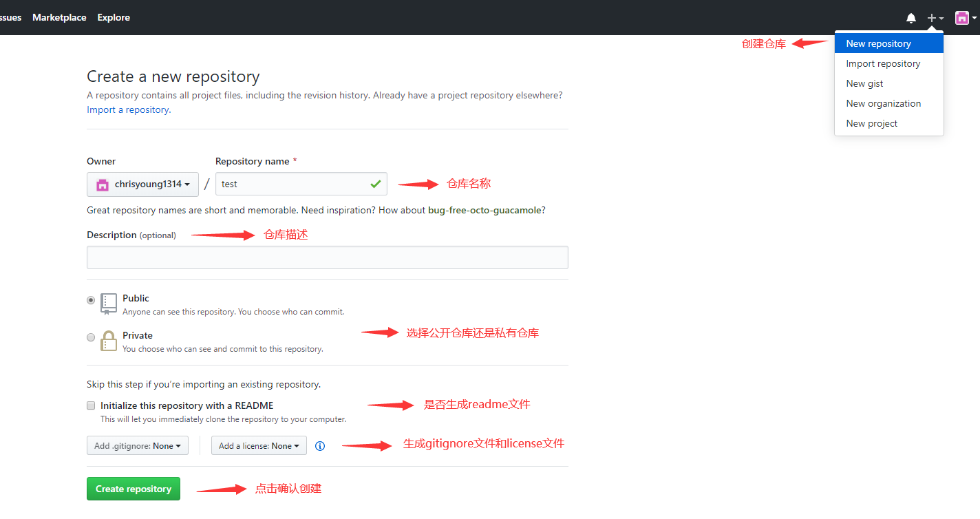Click the Create a new repository heading
980x519 pixels.
coord(173,76)
